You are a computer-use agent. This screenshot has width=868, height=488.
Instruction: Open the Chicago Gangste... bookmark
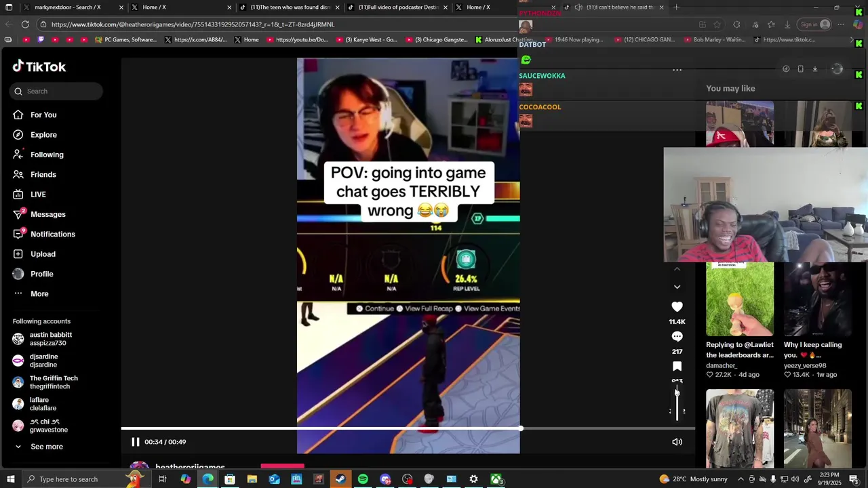[x=437, y=40]
